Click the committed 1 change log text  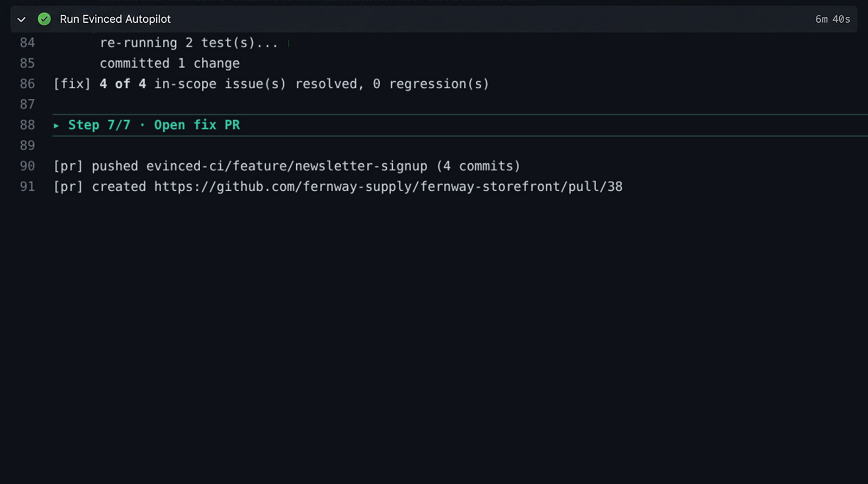[170, 63]
